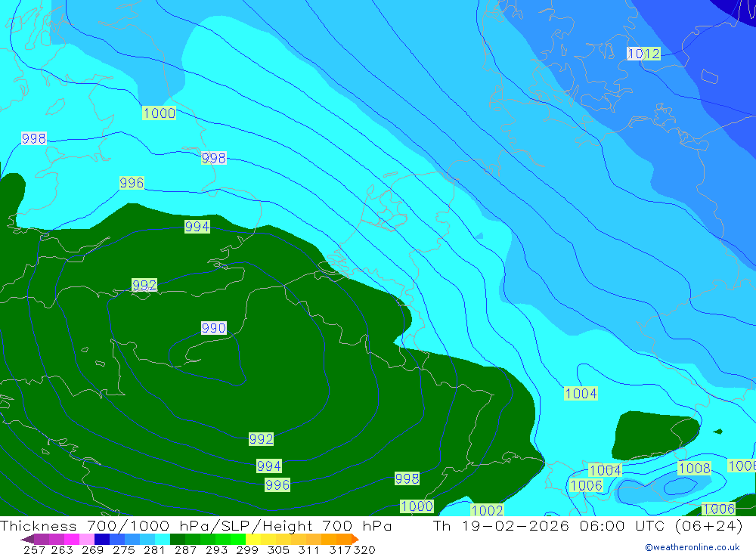756x554 pixels.
Task: Click the 998 label just above the bottom 1000 label
Action: tap(407, 478)
